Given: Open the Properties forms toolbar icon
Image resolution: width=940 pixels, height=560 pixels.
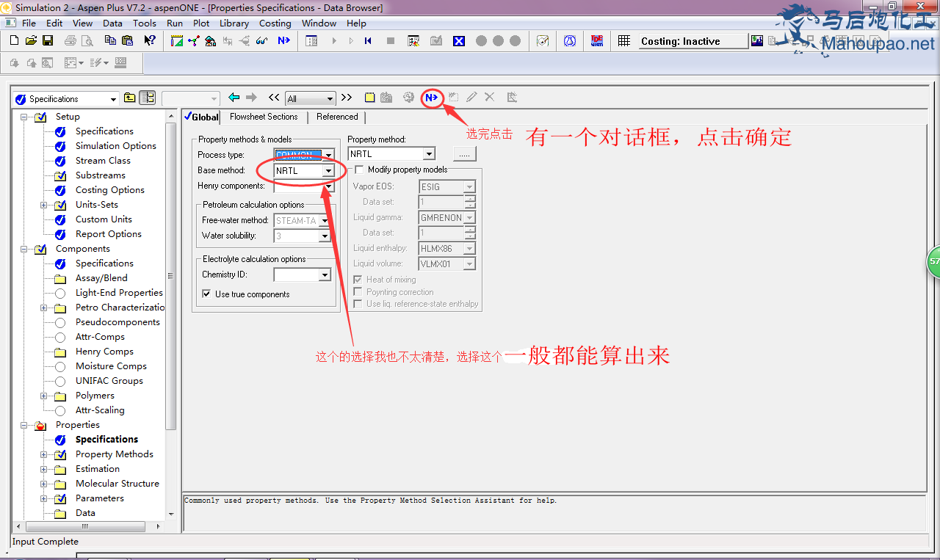Looking at the screenshot, I should (x=211, y=41).
